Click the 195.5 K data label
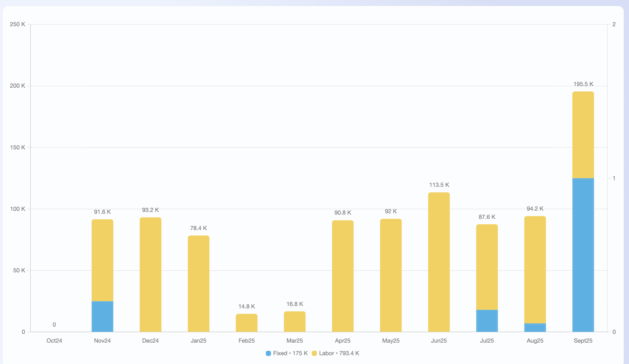 tap(583, 84)
